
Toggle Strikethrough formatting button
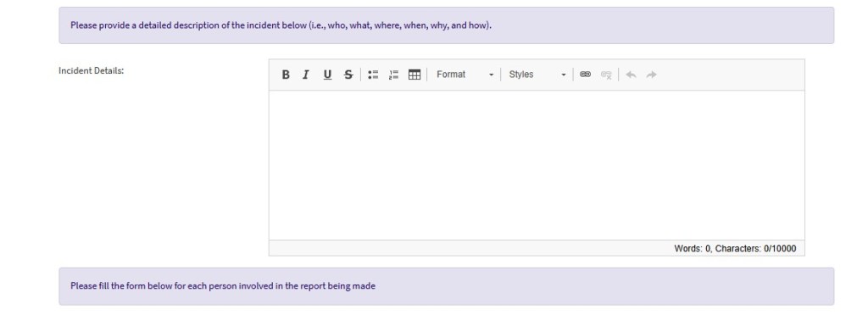coord(348,75)
